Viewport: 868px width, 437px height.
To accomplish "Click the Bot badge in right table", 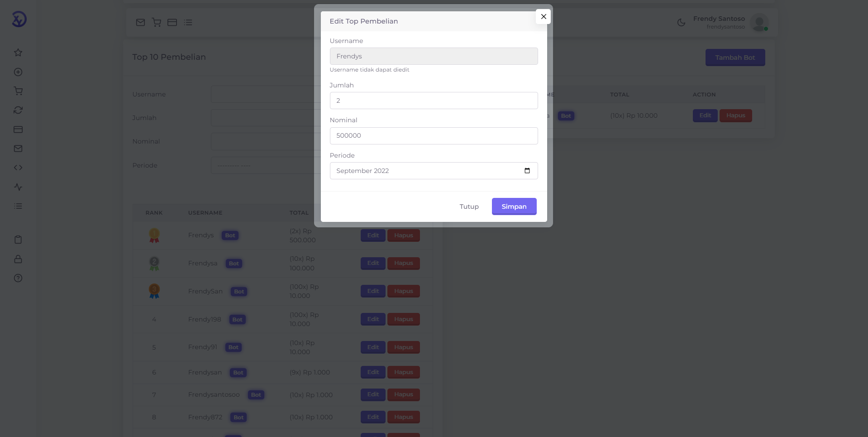I will pyautogui.click(x=566, y=116).
